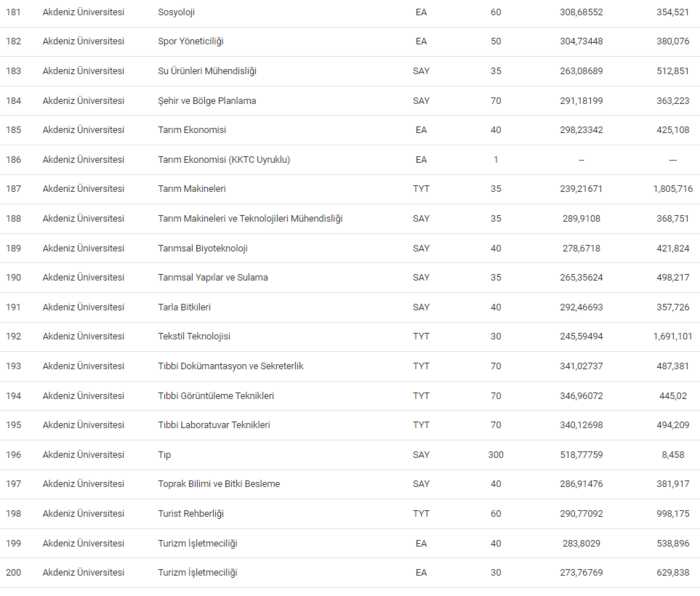Open Tarımsal Biyoteknoloji program
The width and height of the screenshot is (700, 596).
tap(203, 248)
